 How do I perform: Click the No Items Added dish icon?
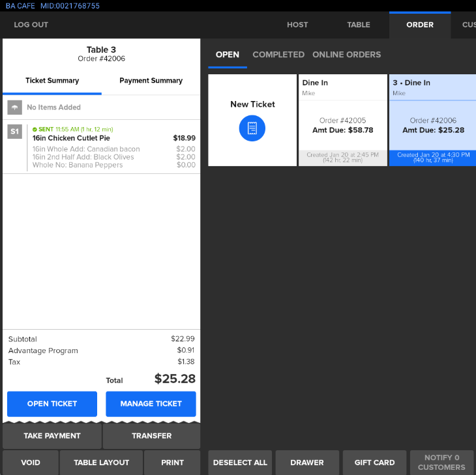point(14,108)
